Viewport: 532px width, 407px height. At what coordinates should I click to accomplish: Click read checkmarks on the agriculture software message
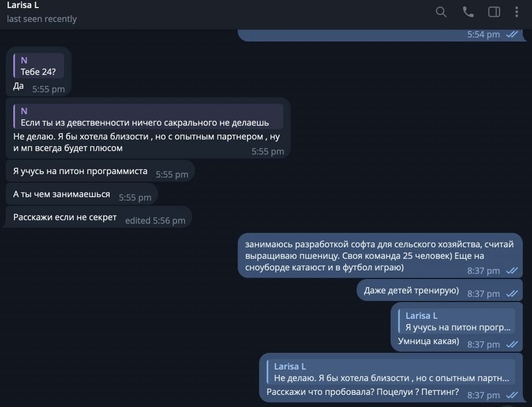point(512,270)
